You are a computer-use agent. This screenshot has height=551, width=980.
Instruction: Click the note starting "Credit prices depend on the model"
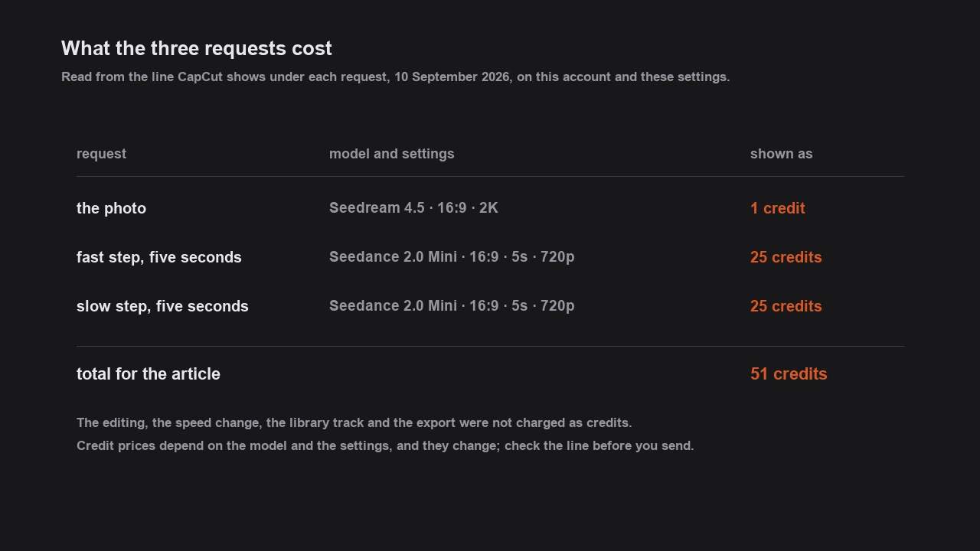[385, 446]
